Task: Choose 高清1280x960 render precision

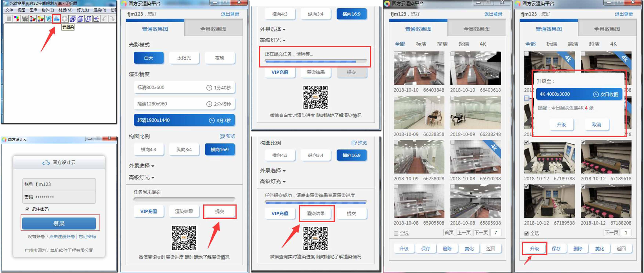Action: 184,104
